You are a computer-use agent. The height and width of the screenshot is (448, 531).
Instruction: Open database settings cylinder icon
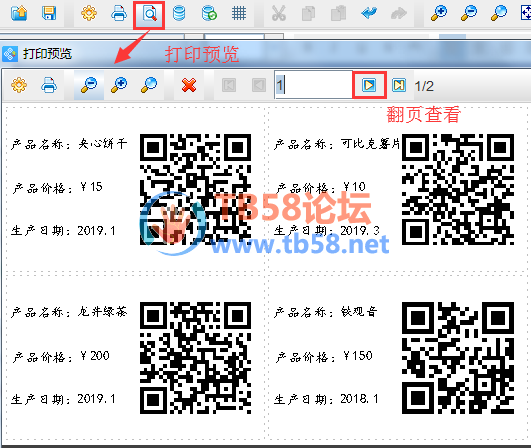pyautogui.click(x=179, y=14)
